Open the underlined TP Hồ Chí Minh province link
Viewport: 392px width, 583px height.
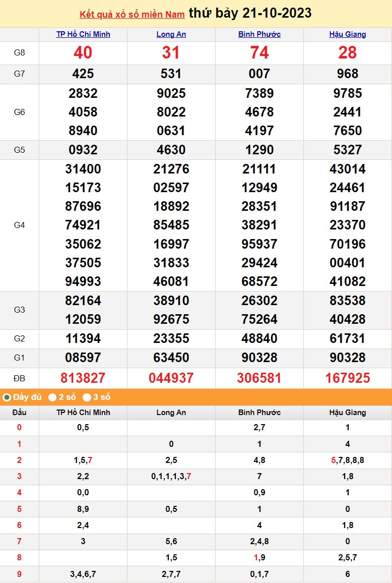click(83, 34)
